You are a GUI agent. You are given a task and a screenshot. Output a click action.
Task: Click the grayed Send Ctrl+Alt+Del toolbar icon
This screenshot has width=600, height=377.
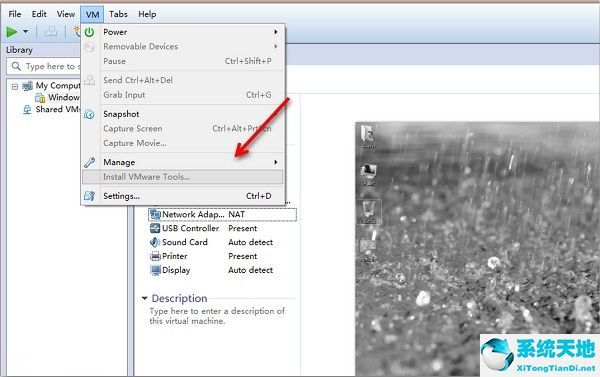click(x=51, y=31)
